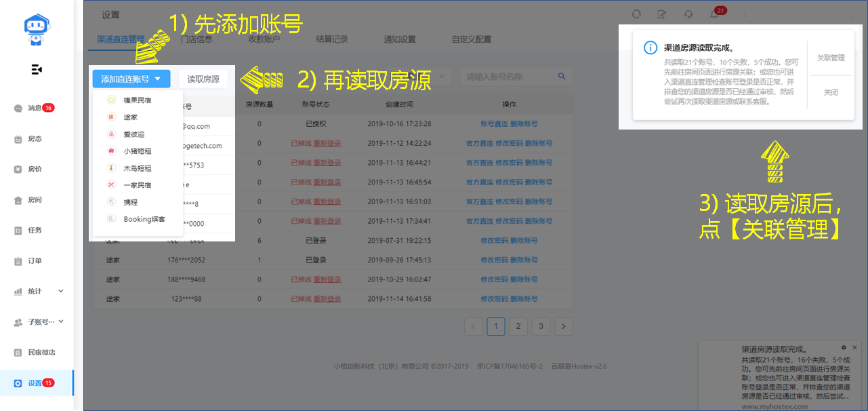Click 重新登录 in the 2019-11-12 row

[x=327, y=144]
